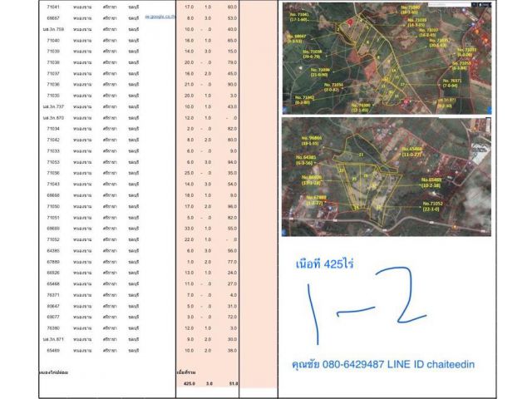Select rai value 33.0 in the table

tap(190, 229)
